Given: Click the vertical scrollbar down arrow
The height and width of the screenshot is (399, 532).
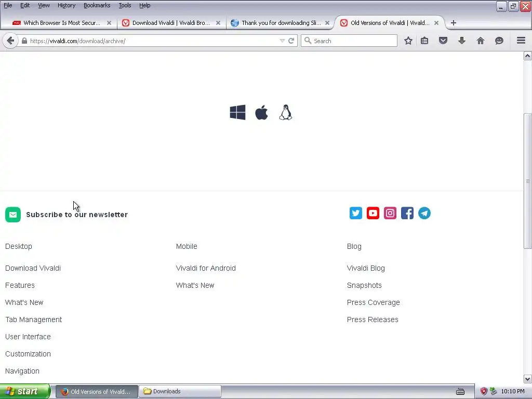Looking at the screenshot, I should 527,379.
